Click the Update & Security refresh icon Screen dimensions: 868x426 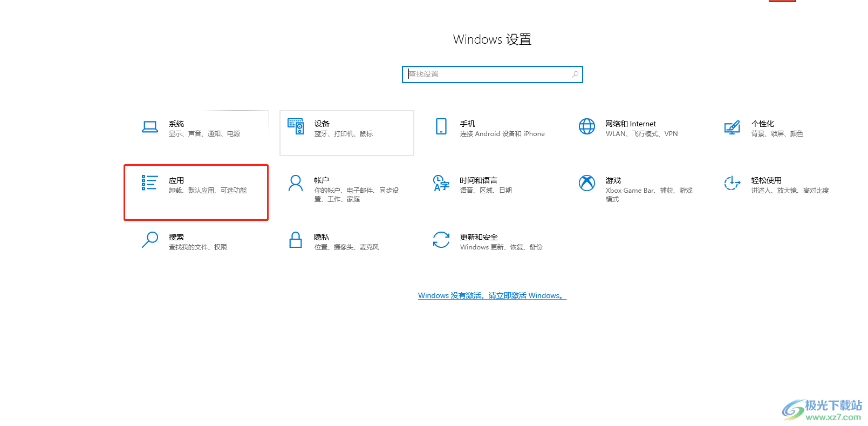(441, 240)
